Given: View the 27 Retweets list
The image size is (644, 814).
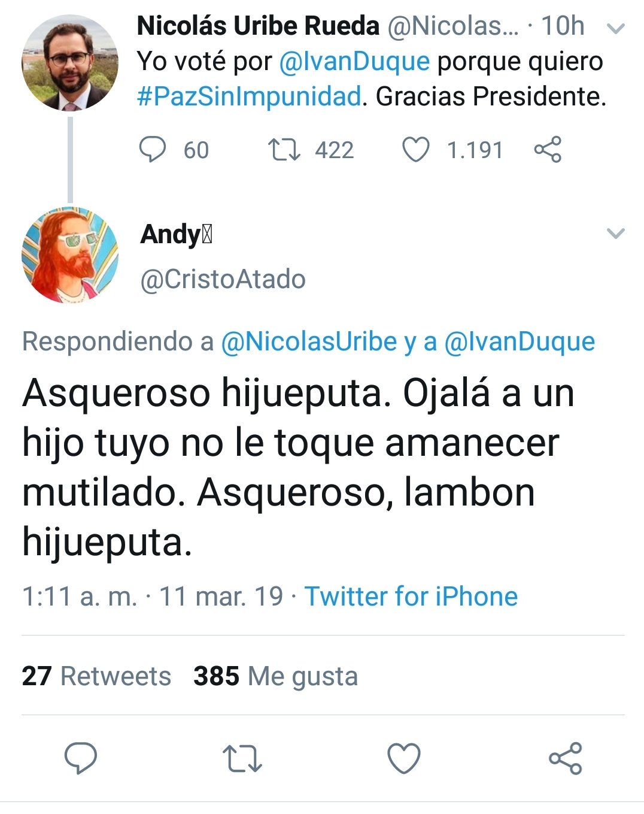Looking at the screenshot, I should tap(96, 676).
